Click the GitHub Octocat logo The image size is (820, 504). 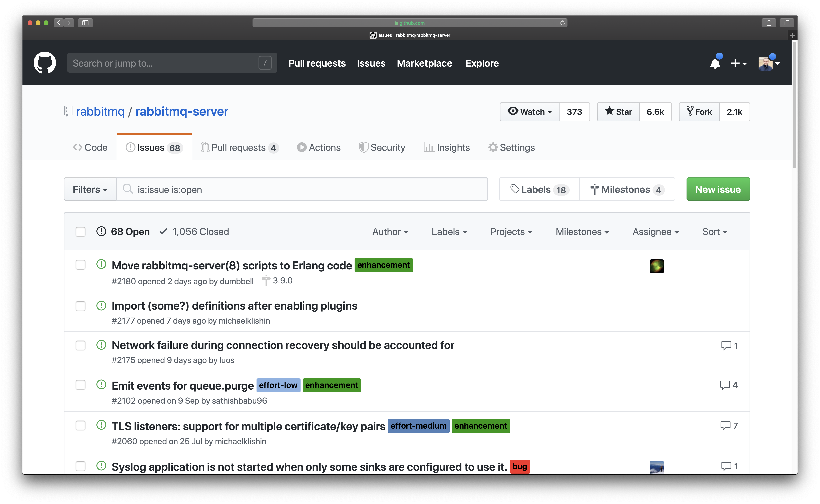click(x=45, y=63)
